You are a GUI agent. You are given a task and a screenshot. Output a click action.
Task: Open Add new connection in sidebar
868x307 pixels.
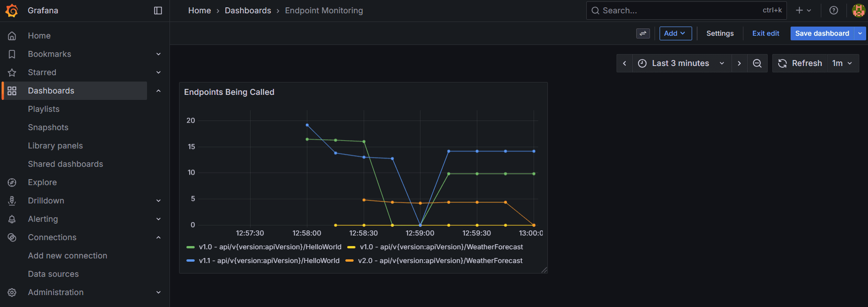coord(67,256)
